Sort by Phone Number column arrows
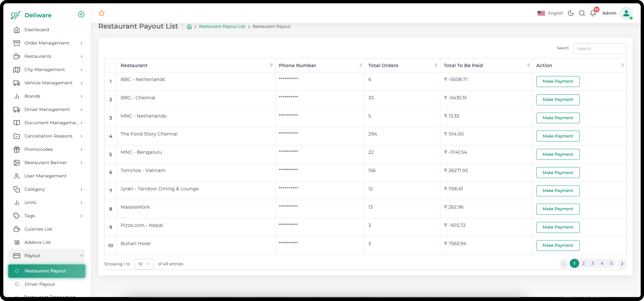This screenshot has height=301, width=644. [x=361, y=65]
